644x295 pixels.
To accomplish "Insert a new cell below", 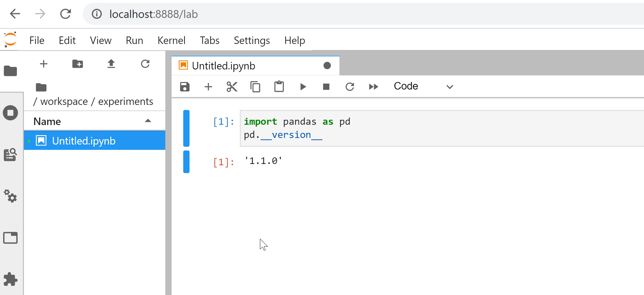I will coord(208,87).
